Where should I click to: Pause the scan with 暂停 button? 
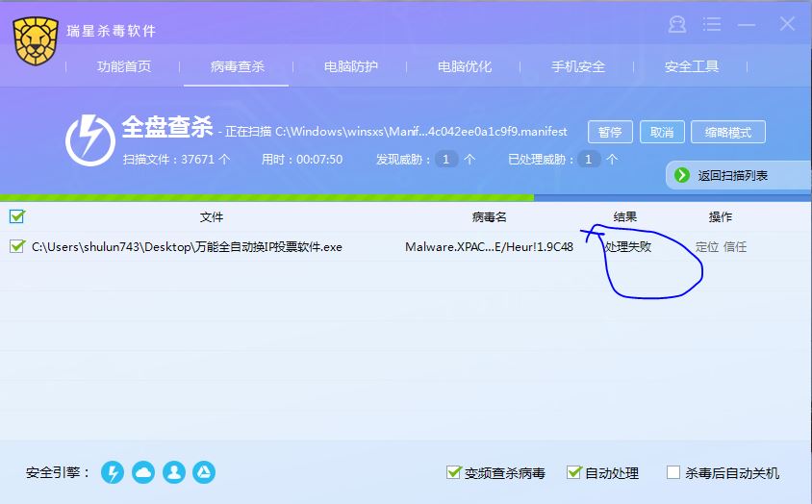coord(610,132)
